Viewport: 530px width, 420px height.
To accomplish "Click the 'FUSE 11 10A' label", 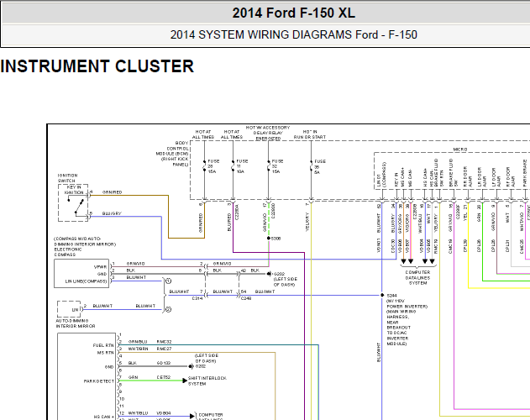I will point(242,166).
